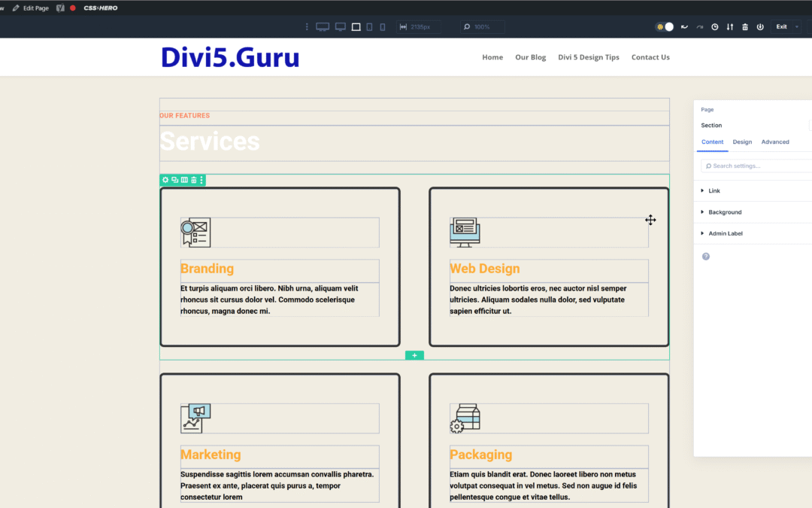
Task: Open the Contact Us navigation link
Action: (650, 56)
